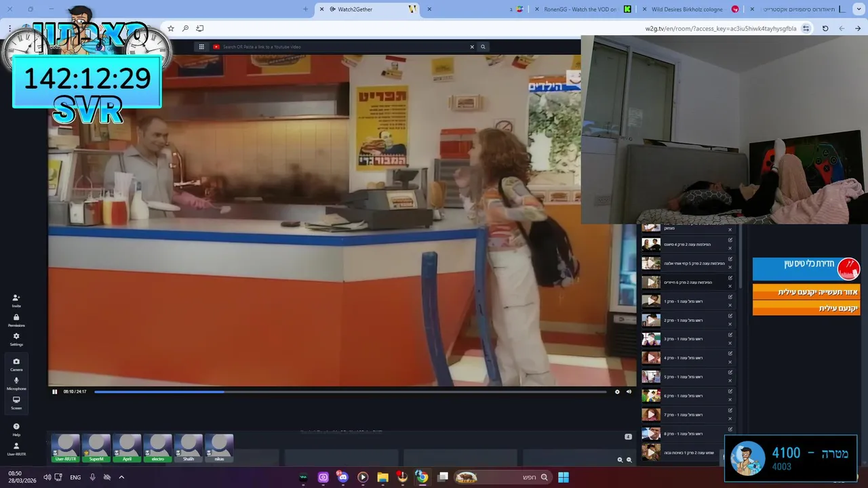The image size is (868, 488).
Task: Toggle the Camera in the left sidebar
Action: point(16,365)
